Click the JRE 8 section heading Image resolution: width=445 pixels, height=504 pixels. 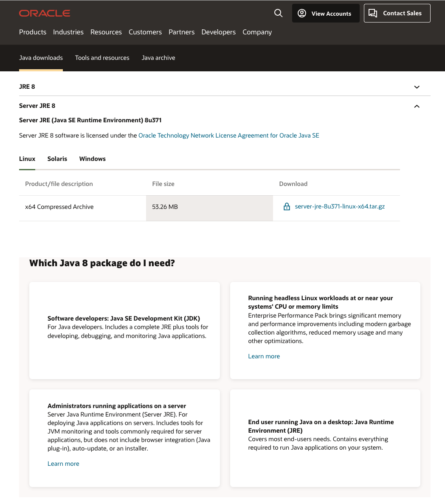click(27, 87)
